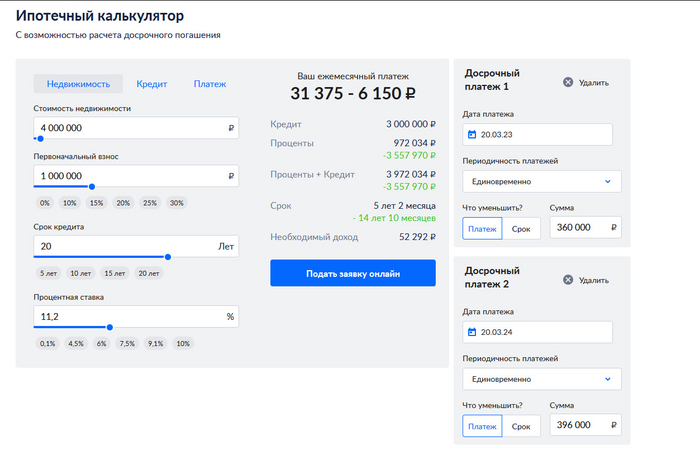Image resolution: width=700 pixels, height=451 pixels.
Task: Select Срок option in Досрочный платеж 2
Action: pos(521,426)
